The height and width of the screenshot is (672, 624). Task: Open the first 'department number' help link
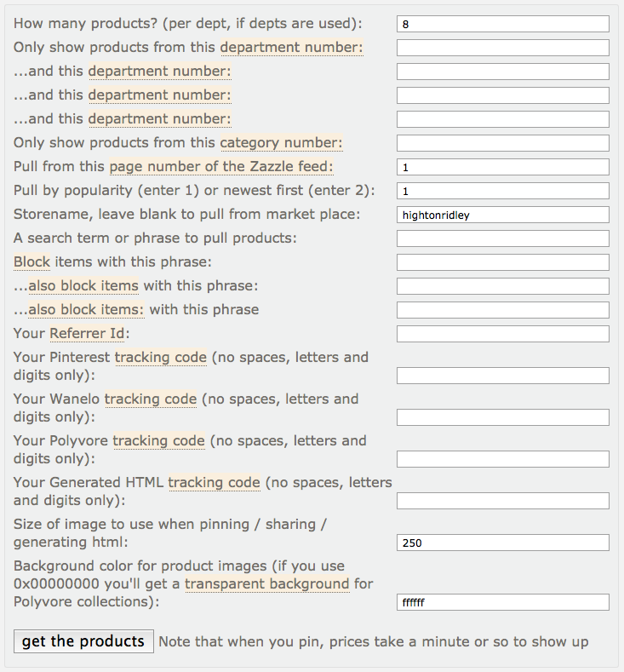292,48
